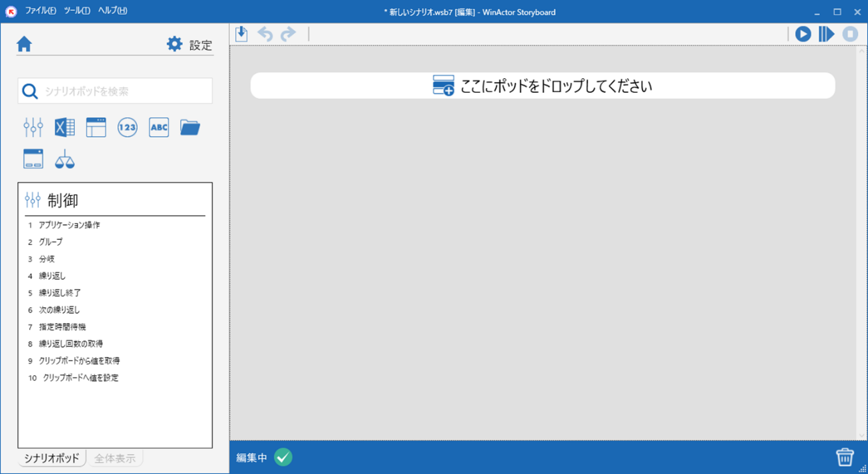Click the 設定 label text
This screenshot has width=868, height=474.
click(200, 45)
